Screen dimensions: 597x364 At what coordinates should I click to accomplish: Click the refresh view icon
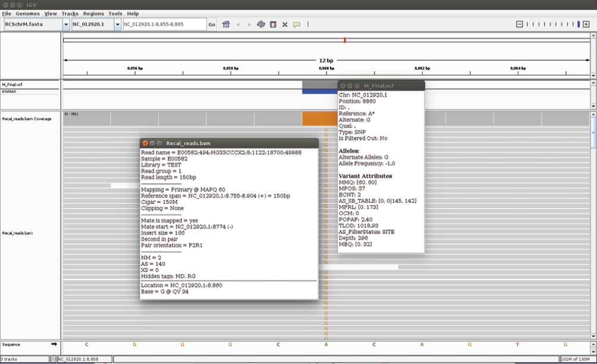[261, 24]
